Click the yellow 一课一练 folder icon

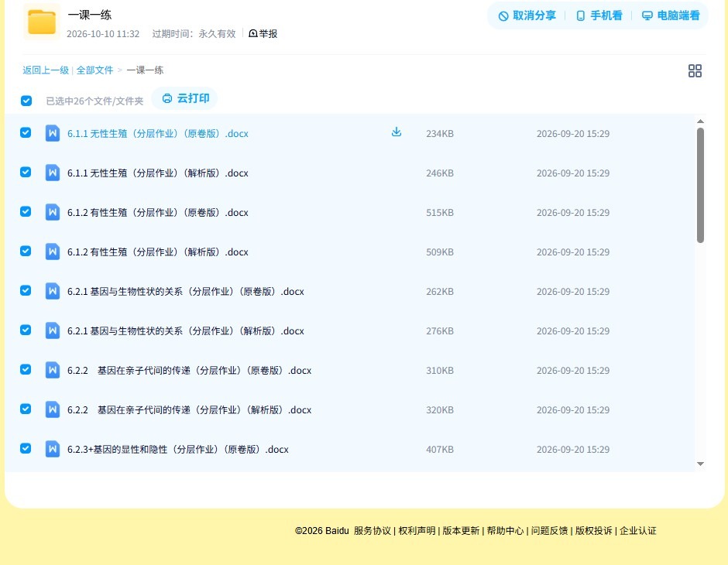pos(42,22)
